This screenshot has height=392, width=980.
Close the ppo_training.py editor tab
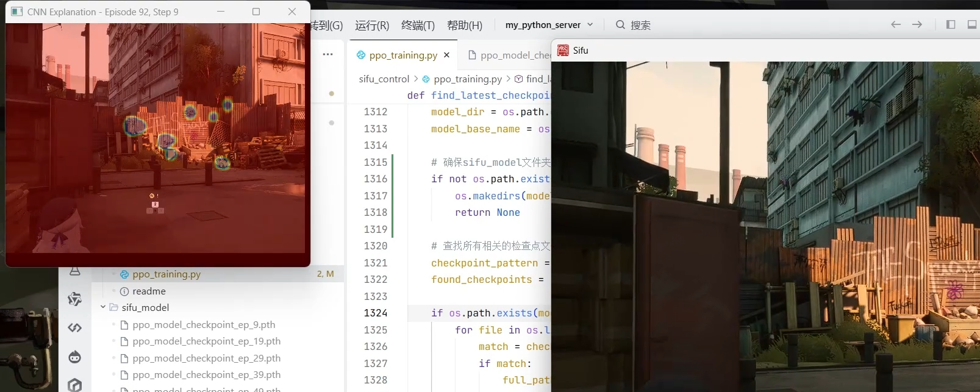pos(447,55)
